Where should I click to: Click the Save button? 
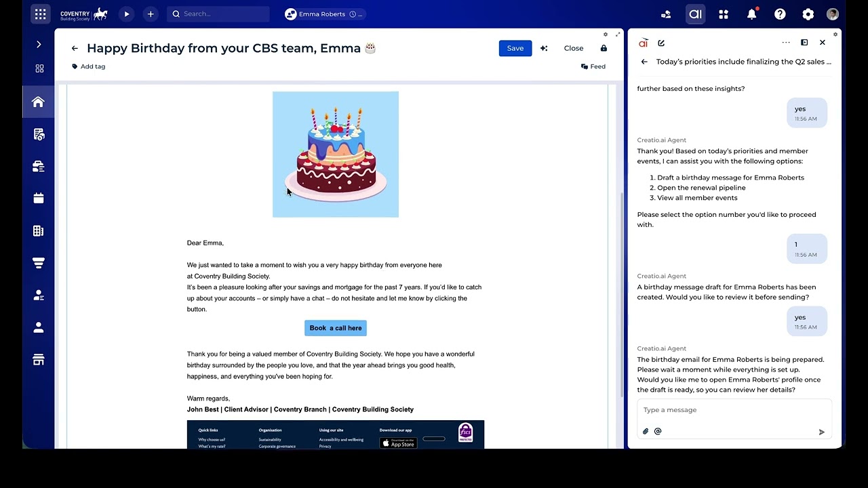(x=515, y=48)
